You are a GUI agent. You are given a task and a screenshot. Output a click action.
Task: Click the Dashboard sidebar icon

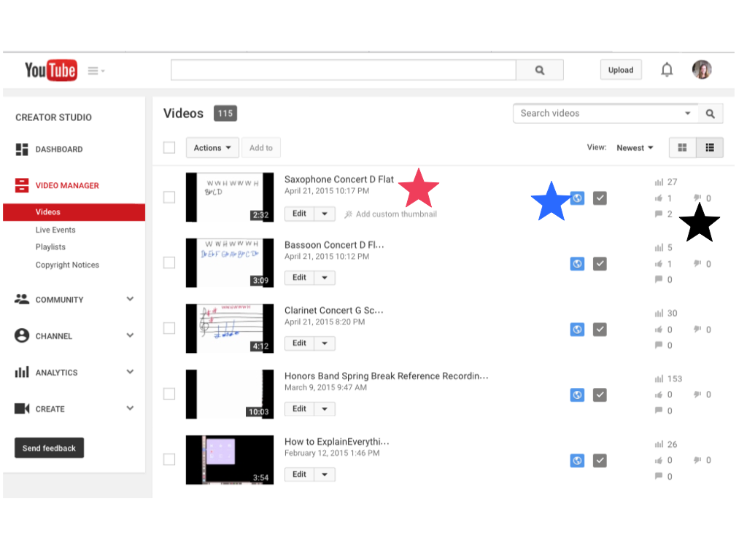(x=21, y=149)
